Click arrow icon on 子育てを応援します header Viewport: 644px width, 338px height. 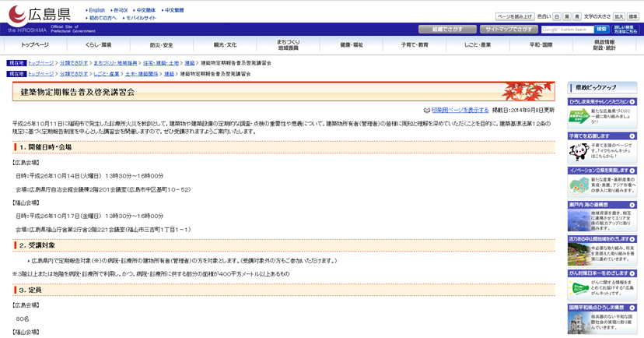tap(632, 136)
